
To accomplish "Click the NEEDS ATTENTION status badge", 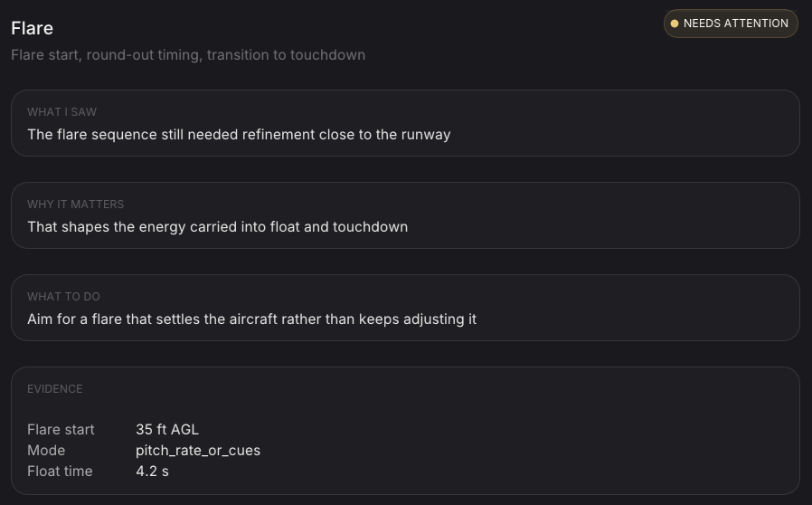I will point(731,24).
